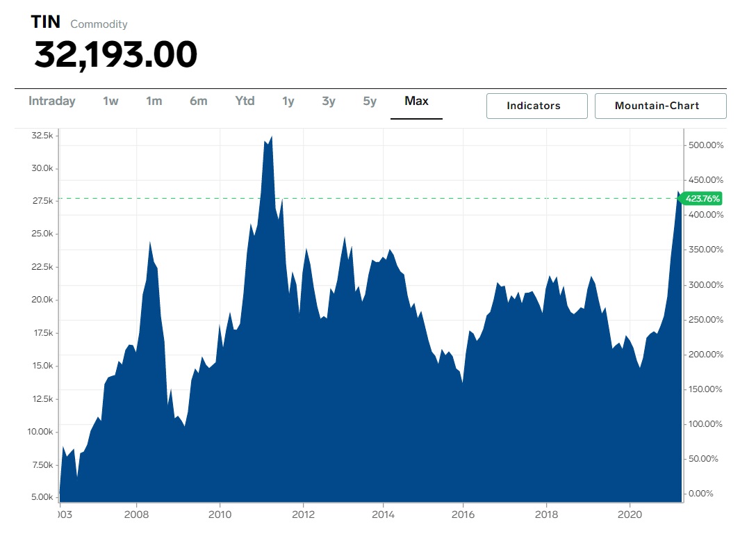Click the 100.00% right axis label
This screenshot has height=543, width=756.
(705, 424)
